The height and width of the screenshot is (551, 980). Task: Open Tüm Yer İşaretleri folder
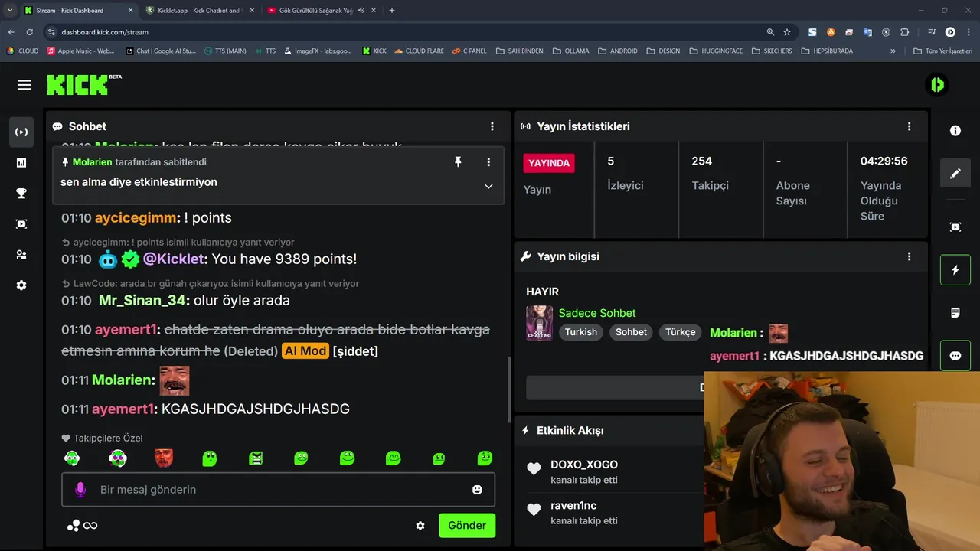pos(942,51)
